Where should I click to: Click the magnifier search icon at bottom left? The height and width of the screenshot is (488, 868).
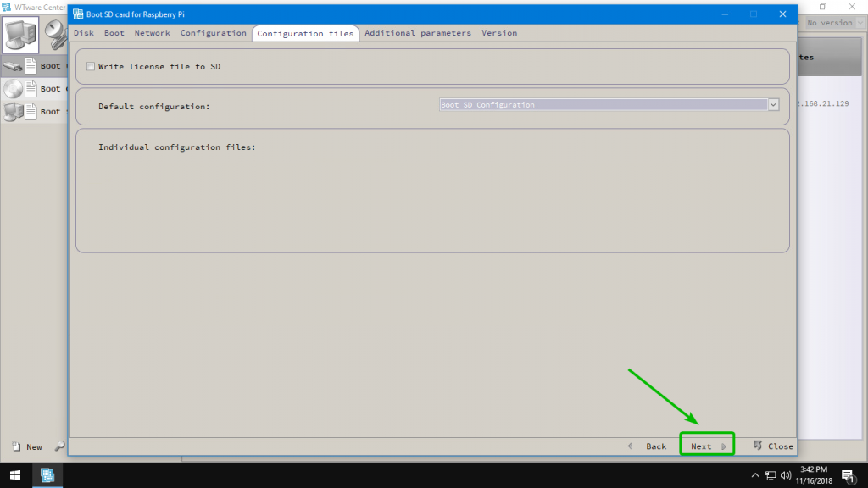click(x=59, y=446)
